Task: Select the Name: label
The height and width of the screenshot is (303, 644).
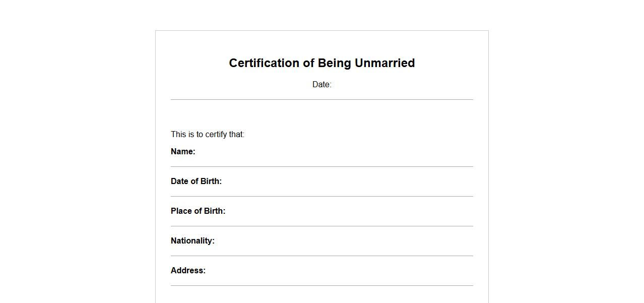Action: tap(183, 152)
